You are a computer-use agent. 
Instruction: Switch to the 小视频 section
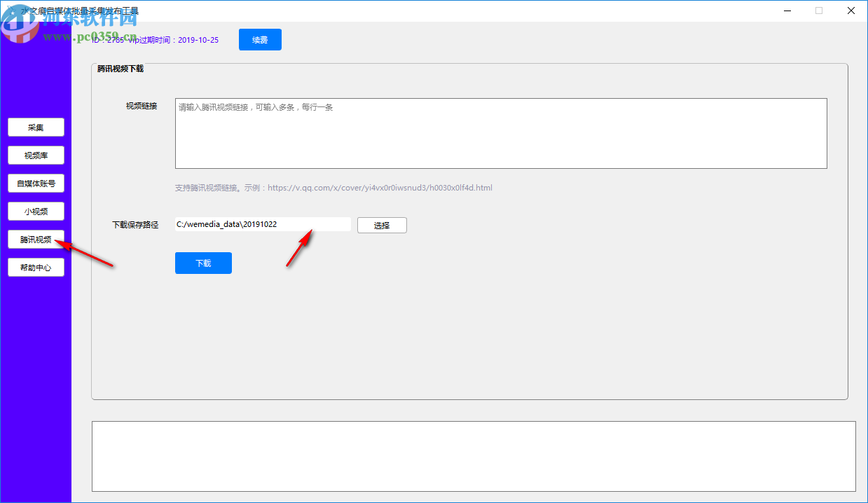36,212
